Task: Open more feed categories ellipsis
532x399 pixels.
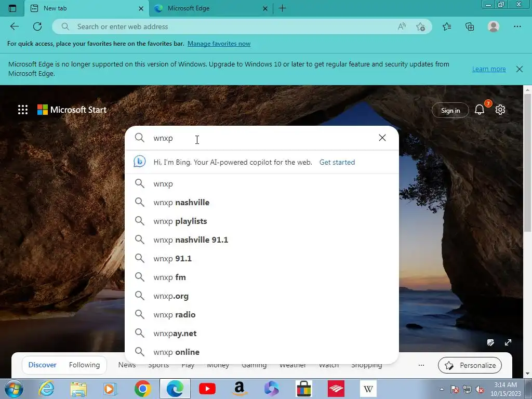Action: pyautogui.click(x=421, y=365)
